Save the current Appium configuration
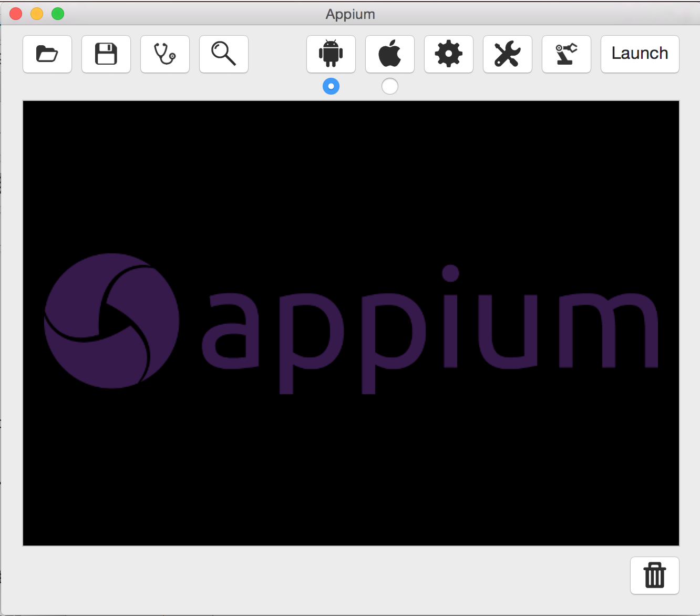Image resolution: width=700 pixels, height=616 pixels. point(106,54)
